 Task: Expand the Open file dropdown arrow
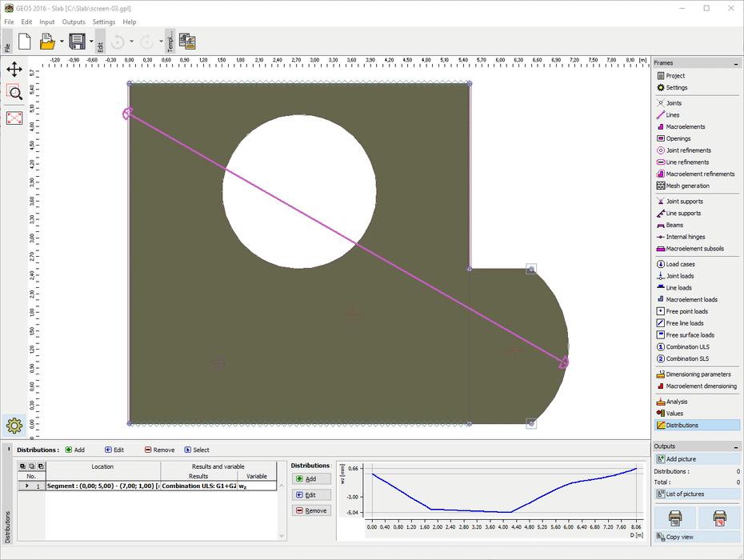(61, 42)
